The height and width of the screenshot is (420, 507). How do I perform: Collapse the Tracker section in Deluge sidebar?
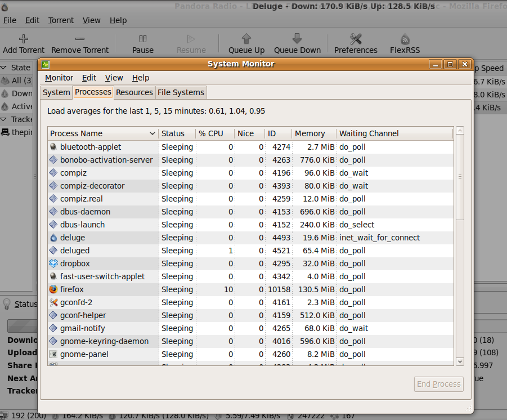pos(3,119)
